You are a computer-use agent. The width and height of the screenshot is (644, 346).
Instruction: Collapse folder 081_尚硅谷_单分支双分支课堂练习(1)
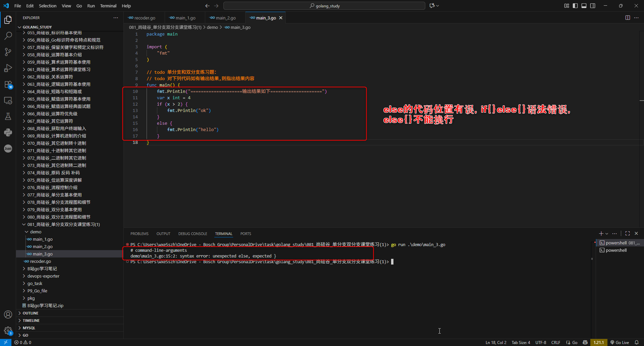(70, 225)
